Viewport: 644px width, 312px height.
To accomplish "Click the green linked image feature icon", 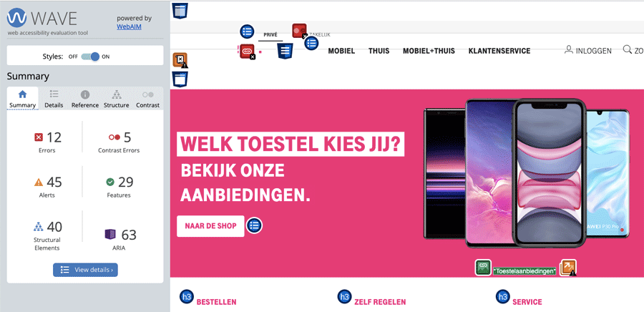I will (483, 268).
